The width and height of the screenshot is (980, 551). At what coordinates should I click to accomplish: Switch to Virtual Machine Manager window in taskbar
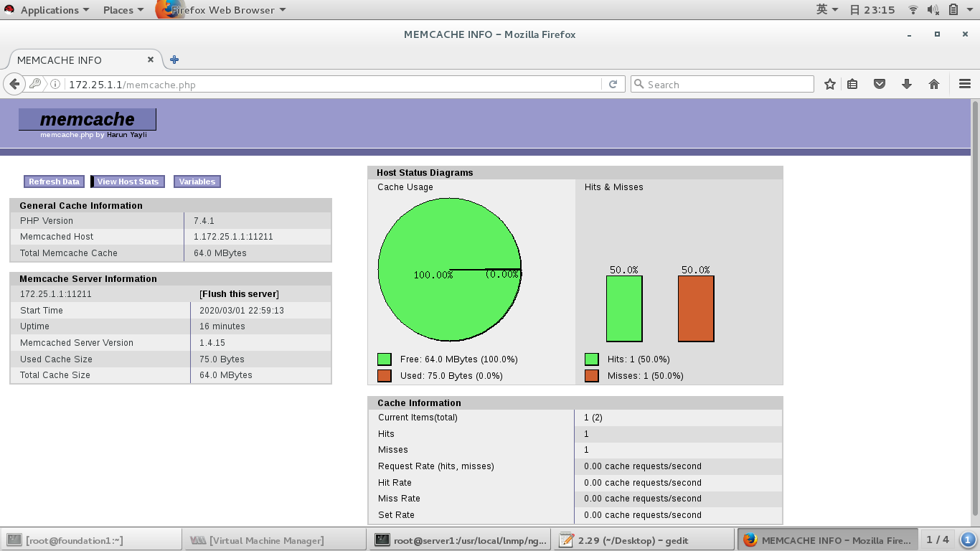coord(275,540)
